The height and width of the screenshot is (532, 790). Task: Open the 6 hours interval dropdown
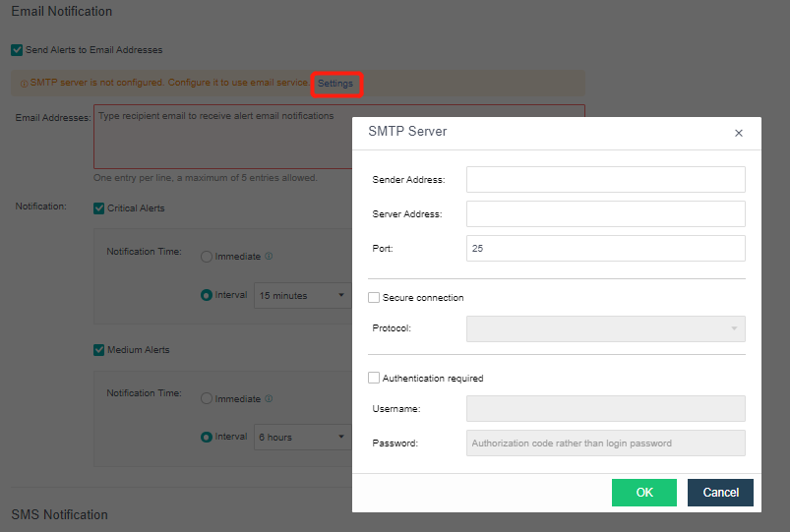point(301,438)
